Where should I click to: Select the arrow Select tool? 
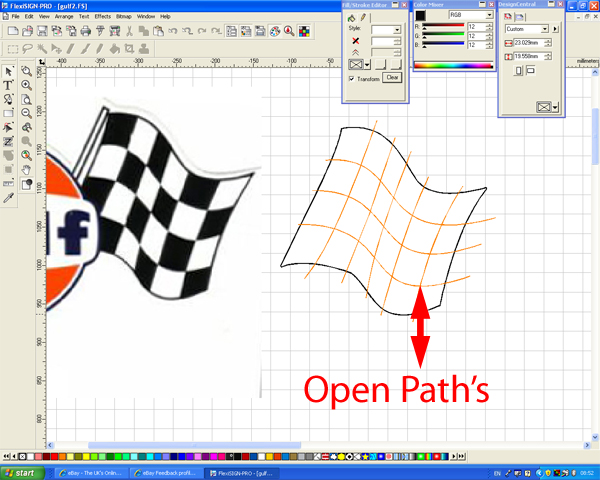[x=8, y=71]
